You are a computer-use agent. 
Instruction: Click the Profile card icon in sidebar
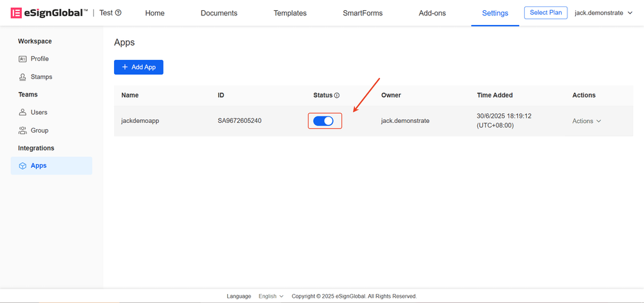[23, 59]
